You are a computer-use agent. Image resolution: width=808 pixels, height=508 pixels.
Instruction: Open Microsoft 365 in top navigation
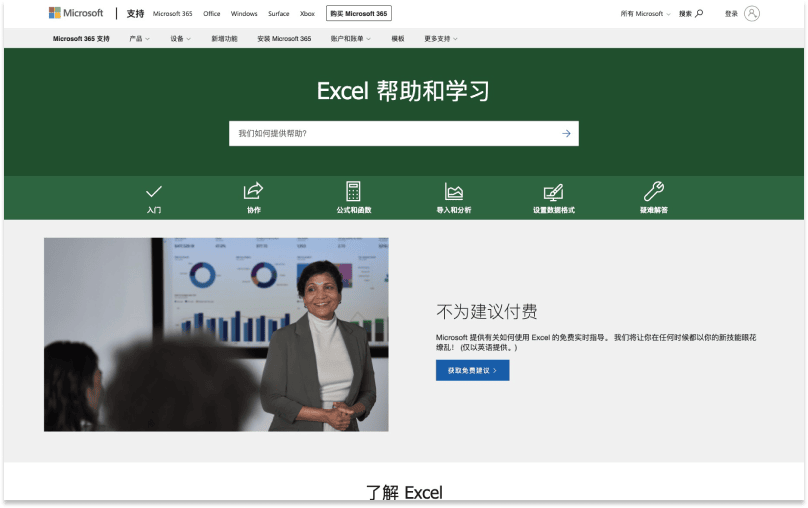tap(173, 14)
